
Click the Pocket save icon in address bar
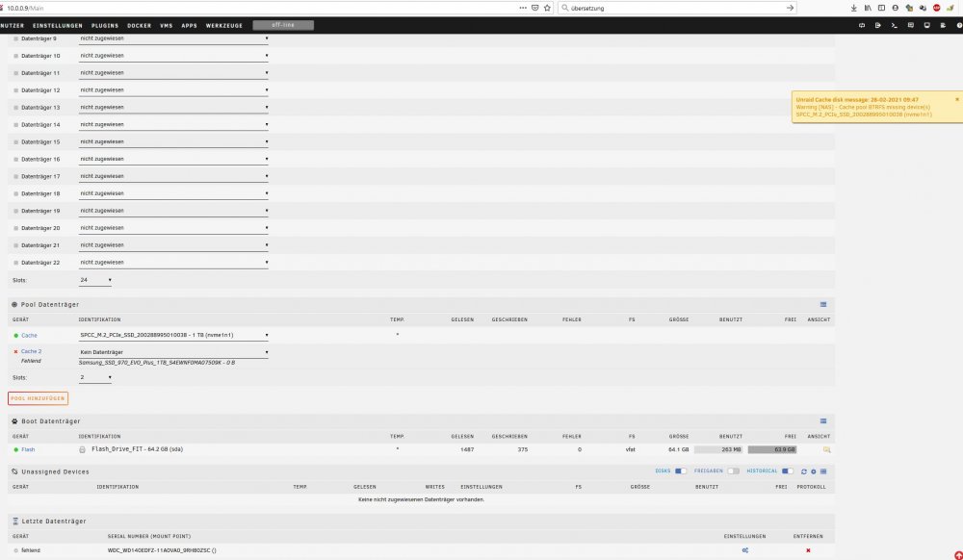tap(534, 8)
